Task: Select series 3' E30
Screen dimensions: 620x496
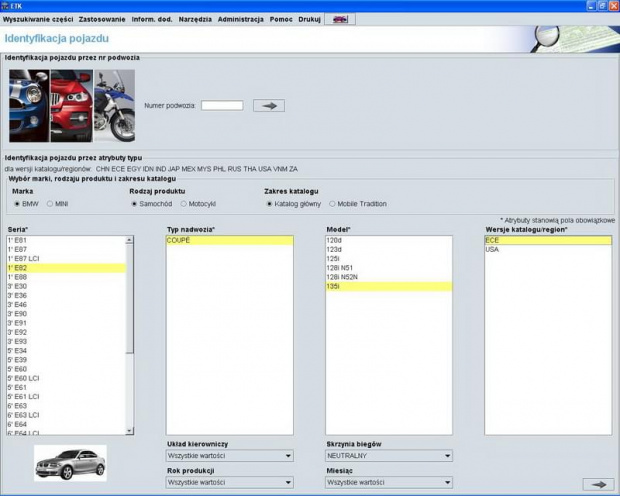Action: click(x=66, y=286)
